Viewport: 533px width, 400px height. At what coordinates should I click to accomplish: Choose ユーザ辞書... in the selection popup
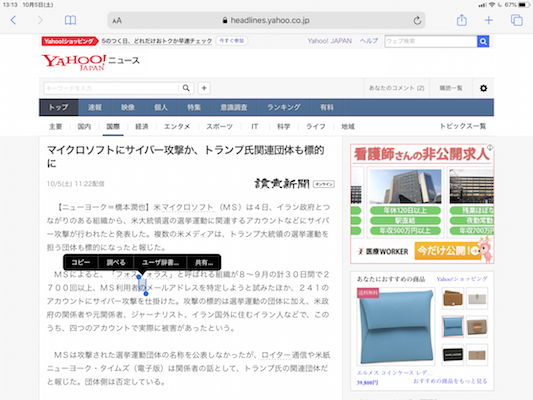coord(160,262)
